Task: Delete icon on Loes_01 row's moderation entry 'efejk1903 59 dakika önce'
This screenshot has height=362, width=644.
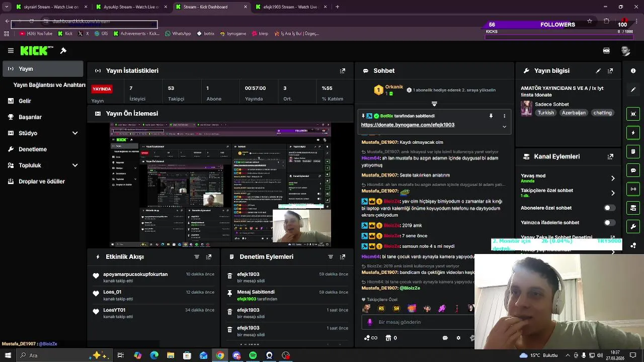Action: (230, 276)
